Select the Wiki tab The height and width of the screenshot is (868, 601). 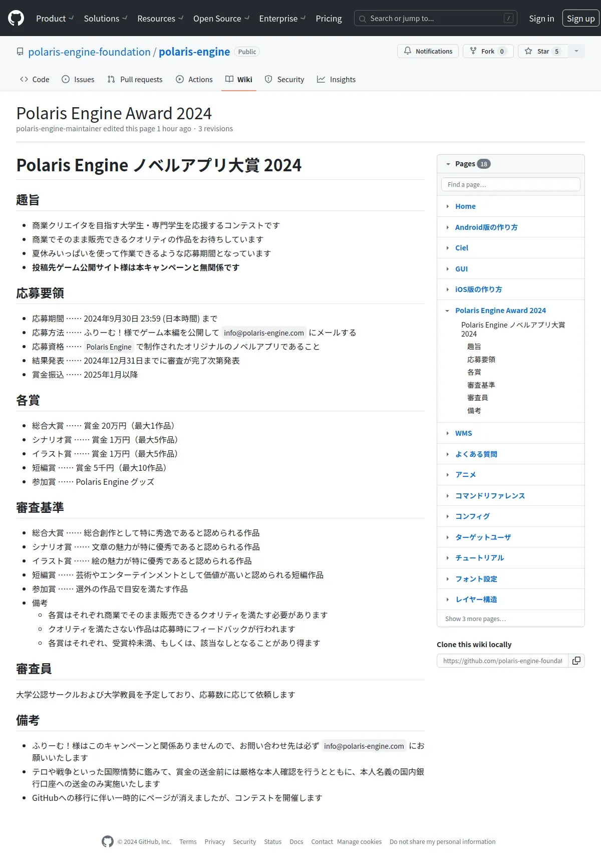(239, 79)
